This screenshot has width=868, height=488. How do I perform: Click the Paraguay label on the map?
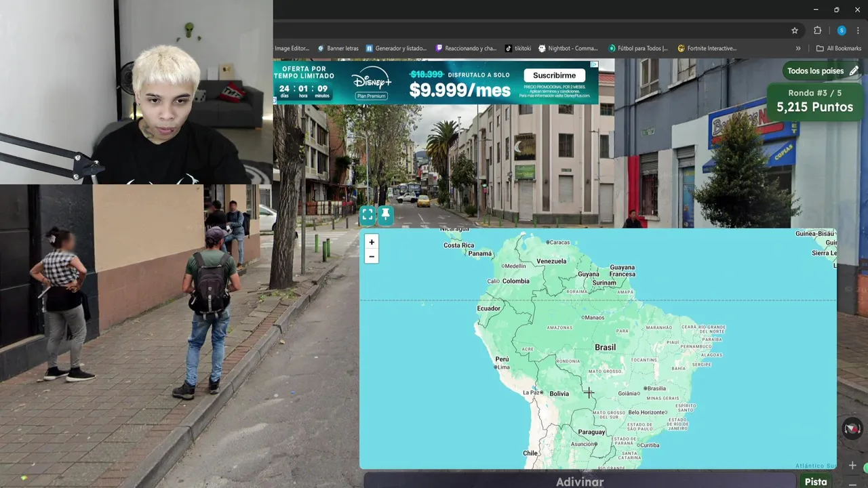591,432
